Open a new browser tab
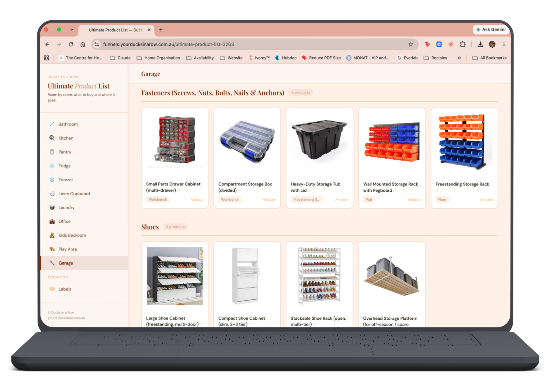Viewport: 551px width, 392px height. [x=161, y=30]
